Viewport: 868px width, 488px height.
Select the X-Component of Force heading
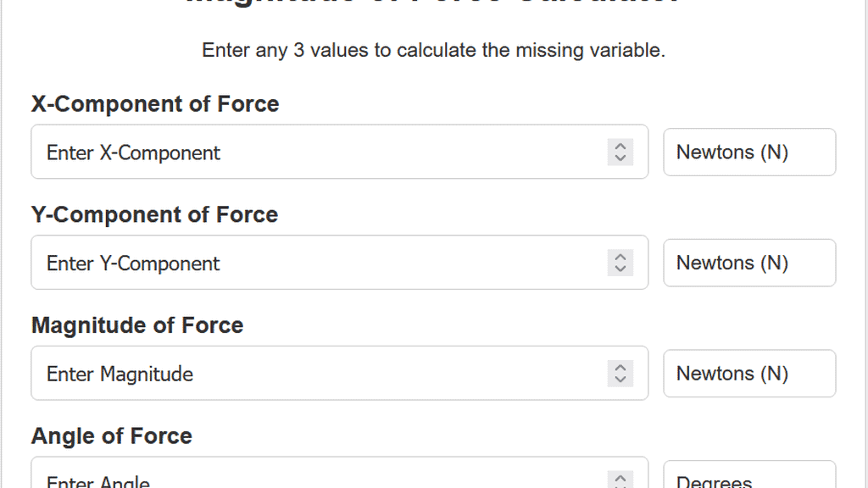tap(154, 103)
